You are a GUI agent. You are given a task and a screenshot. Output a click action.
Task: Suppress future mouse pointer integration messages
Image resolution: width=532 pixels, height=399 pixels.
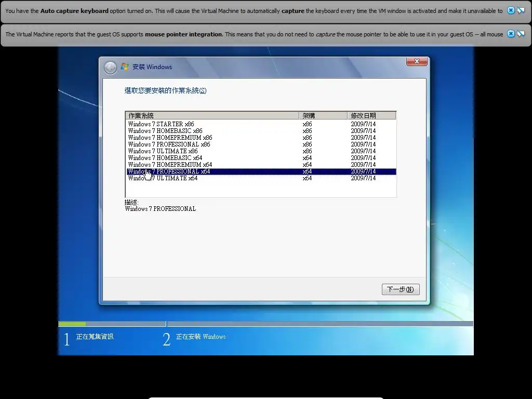pyautogui.click(x=521, y=34)
